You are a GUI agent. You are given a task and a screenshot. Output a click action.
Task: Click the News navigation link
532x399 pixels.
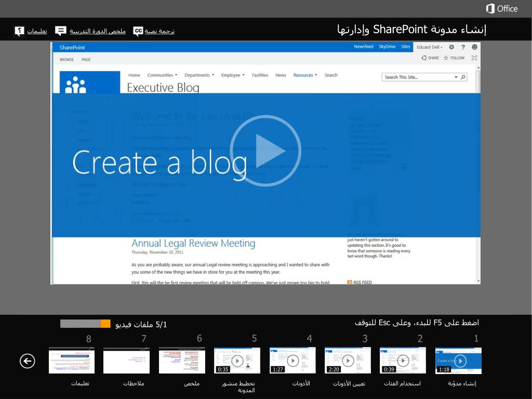(x=281, y=75)
